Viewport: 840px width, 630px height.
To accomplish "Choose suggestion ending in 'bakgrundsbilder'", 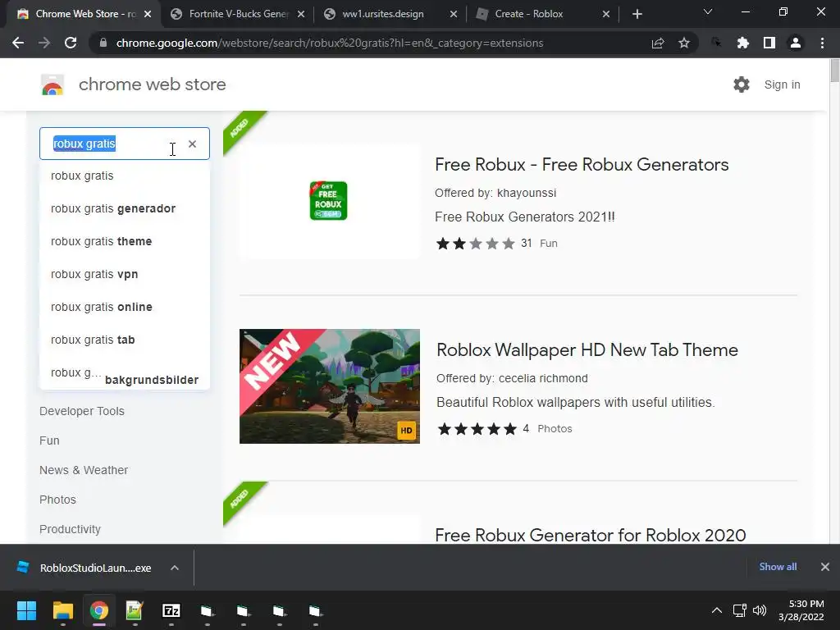I will (125, 373).
